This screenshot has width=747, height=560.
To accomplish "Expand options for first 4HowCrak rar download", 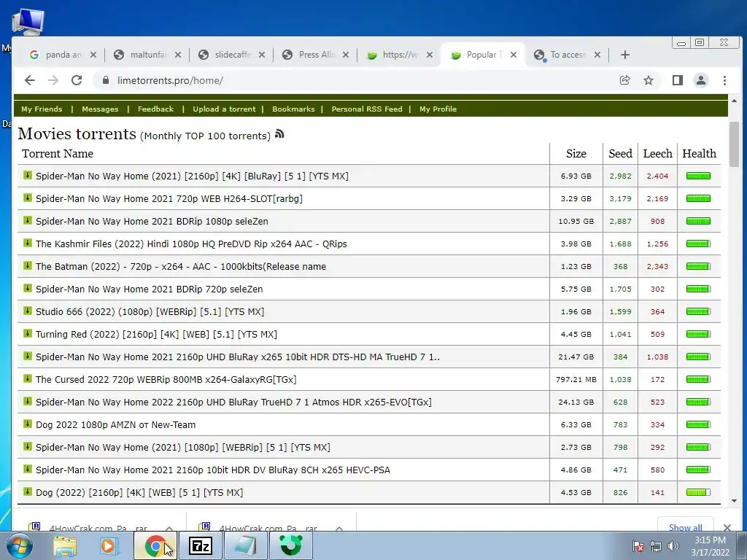I will 169,528.
